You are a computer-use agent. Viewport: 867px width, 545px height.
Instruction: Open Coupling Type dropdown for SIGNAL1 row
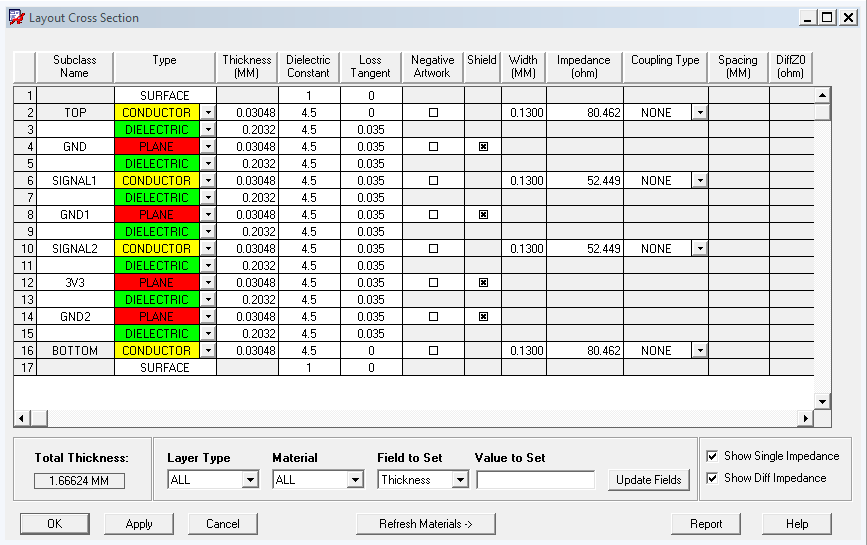(x=700, y=181)
